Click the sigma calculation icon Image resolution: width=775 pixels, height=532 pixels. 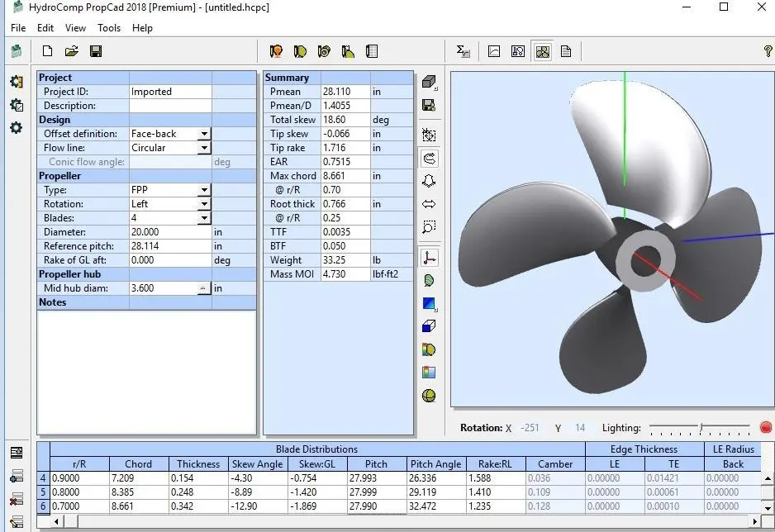coord(464,51)
